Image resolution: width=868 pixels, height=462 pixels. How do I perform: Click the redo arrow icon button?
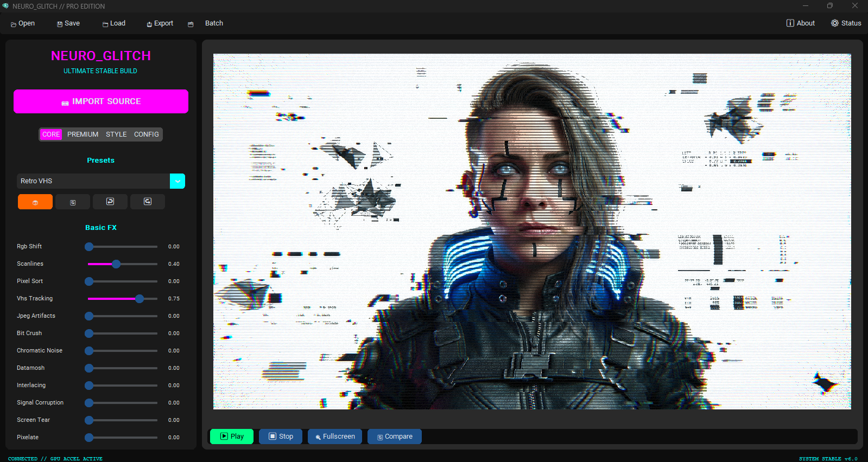[148, 202]
